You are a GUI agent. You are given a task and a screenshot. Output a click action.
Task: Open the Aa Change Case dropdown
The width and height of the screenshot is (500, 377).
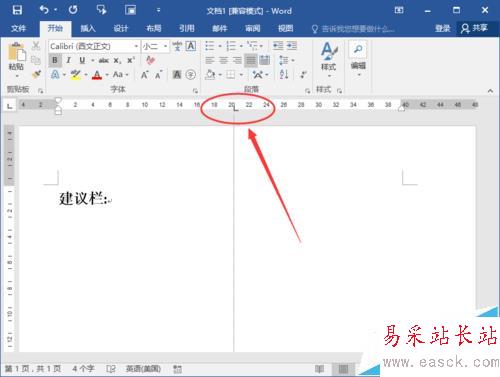click(x=120, y=74)
